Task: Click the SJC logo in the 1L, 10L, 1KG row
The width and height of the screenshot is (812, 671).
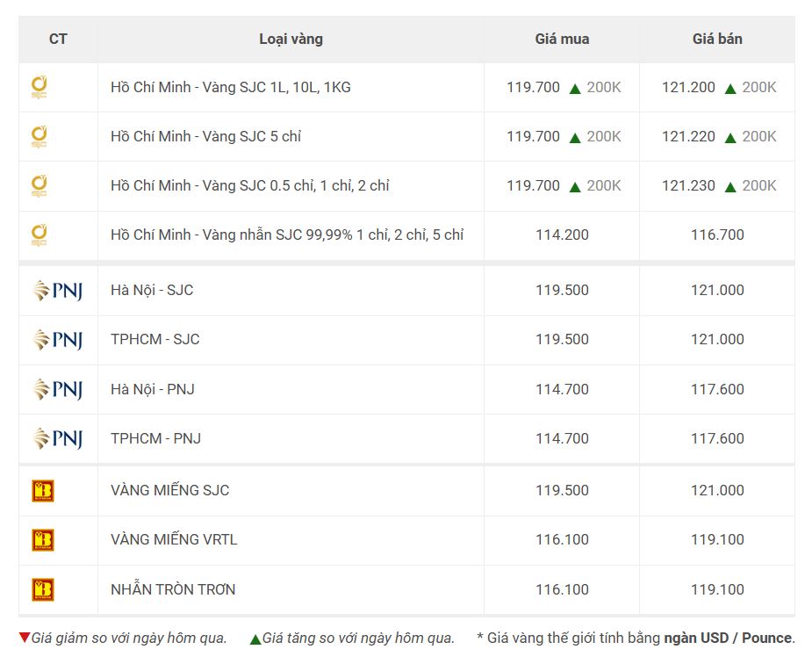Action: tap(40, 87)
